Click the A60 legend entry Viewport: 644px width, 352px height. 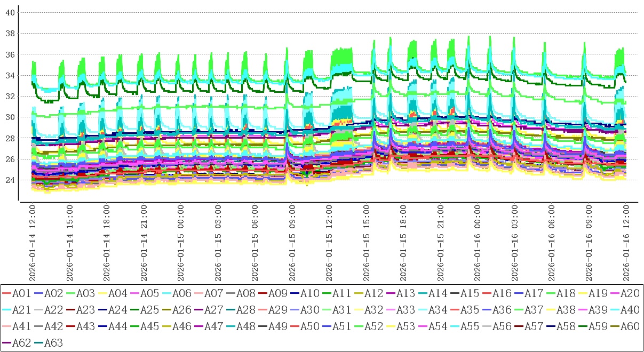tap(630, 326)
